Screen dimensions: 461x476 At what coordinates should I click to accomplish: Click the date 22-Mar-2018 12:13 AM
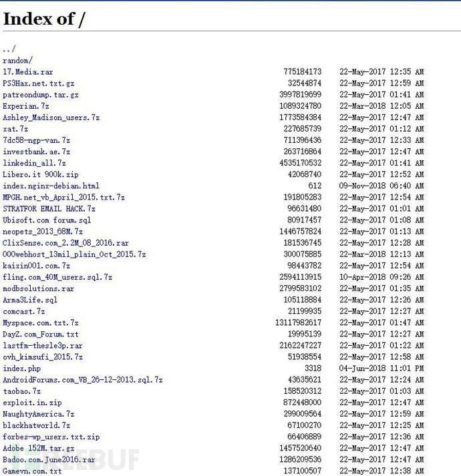pos(381,254)
